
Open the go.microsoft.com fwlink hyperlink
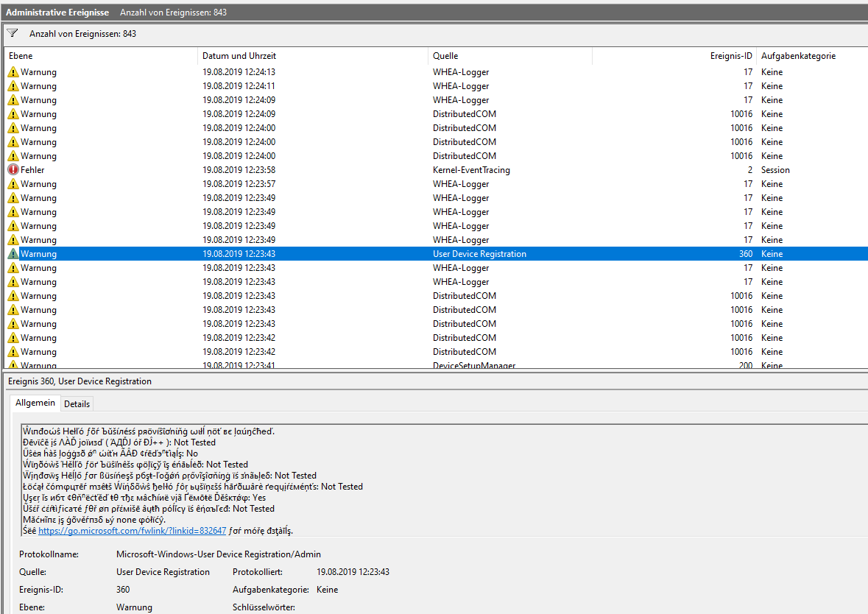(133, 530)
